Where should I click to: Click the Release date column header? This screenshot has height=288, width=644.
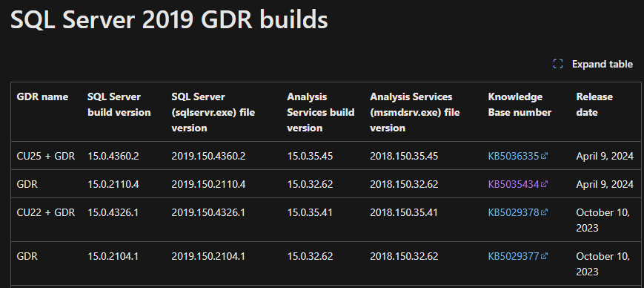(594, 105)
